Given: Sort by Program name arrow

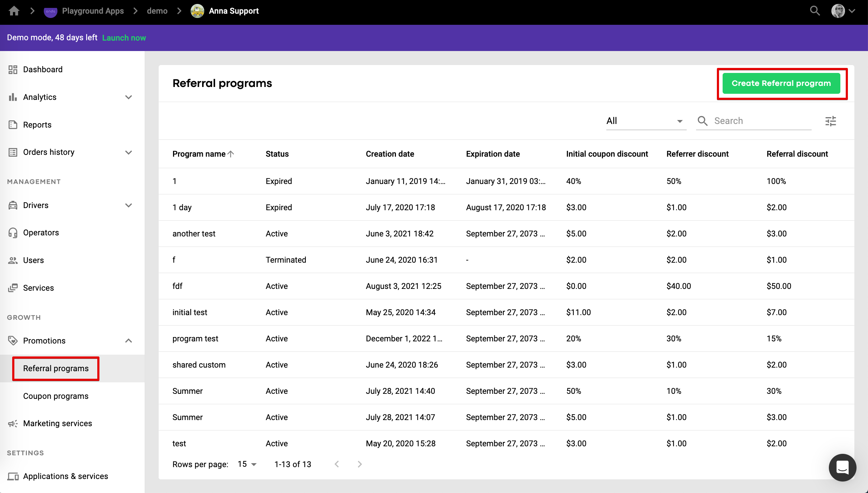Looking at the screenshot, I should (231, 154).
